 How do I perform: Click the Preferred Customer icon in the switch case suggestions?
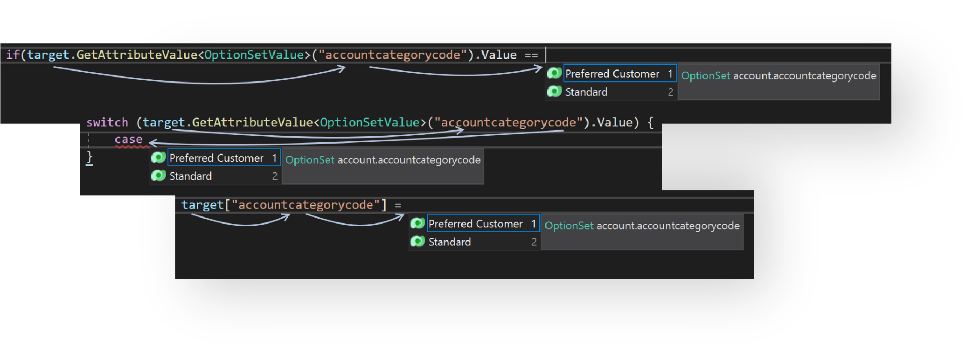coord(159,158)
